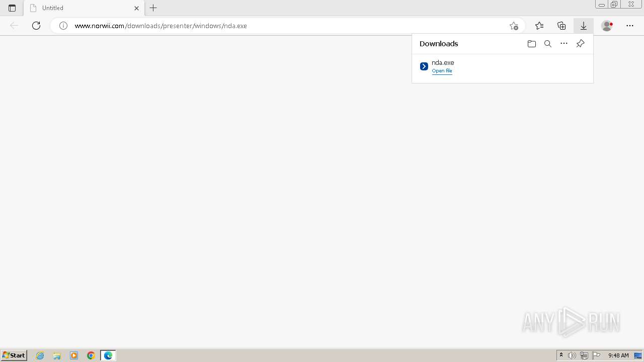Image resolution: width=644 pixels, height=362 pixels.
Task: Close the Untitled tab
Action: (x=136, y=8)
